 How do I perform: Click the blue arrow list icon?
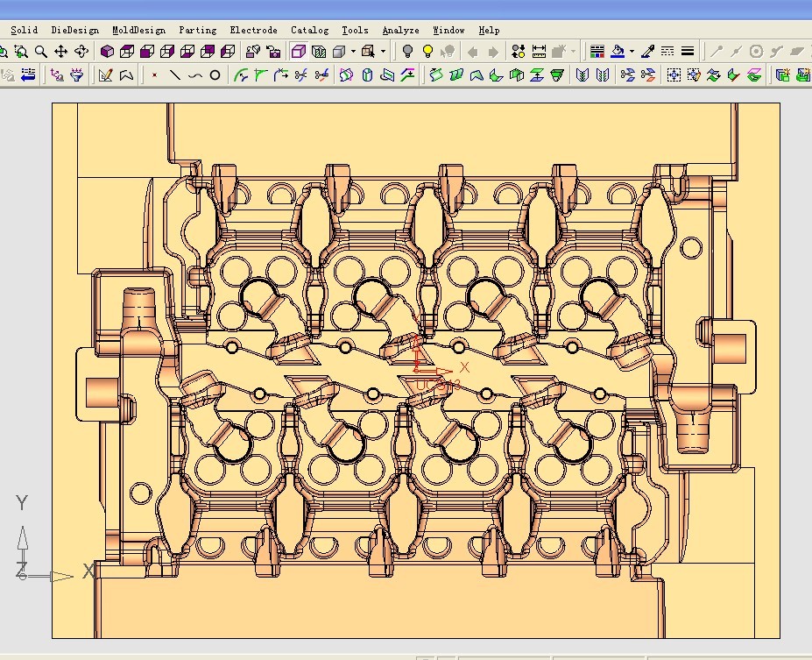(x=29, y=75)
